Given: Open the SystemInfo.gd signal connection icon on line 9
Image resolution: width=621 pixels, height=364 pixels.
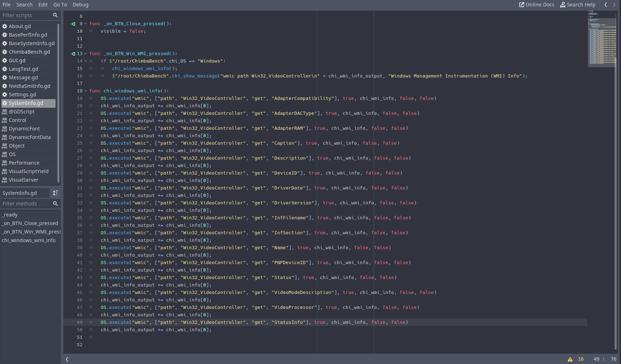Looking at the screenshot, I should [73, 24].
